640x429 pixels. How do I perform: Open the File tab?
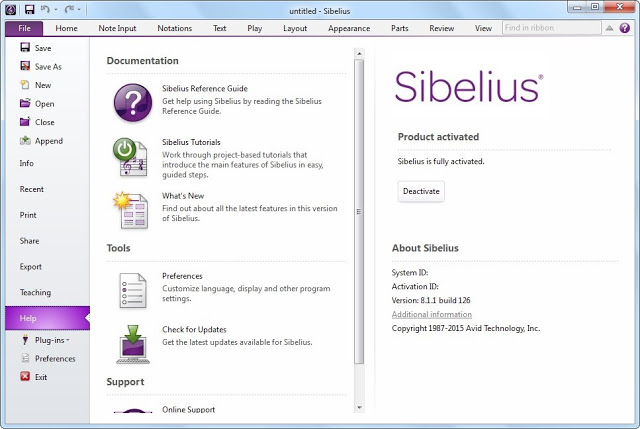pyautogui.click(x=24, y=28)
